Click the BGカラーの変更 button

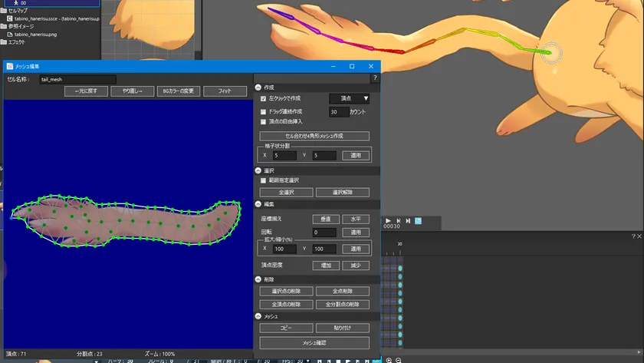pos(178,91)
